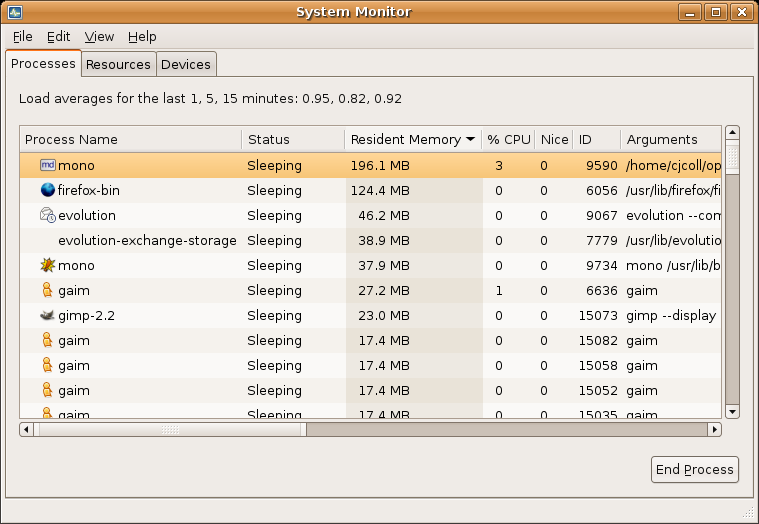This screenshot has width=759, height=524.
Task: Sort processes by % CPU column header
Action: click(x=508, y=140)
